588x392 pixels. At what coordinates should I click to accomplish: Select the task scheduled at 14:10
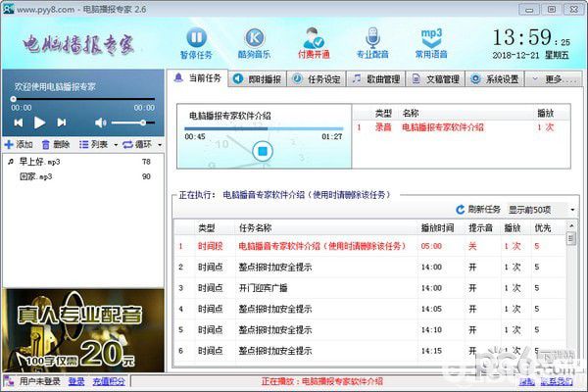(369, 330)
